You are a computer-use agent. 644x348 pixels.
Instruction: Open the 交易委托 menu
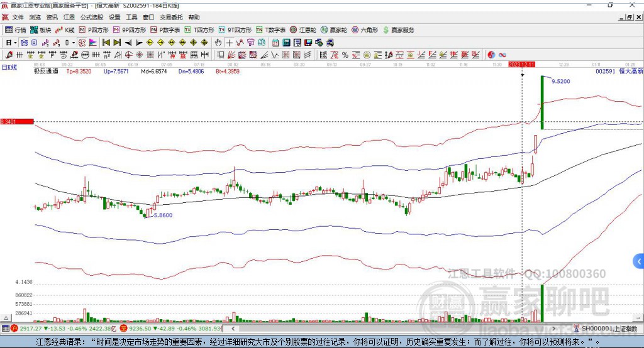[x=171, y=17]
